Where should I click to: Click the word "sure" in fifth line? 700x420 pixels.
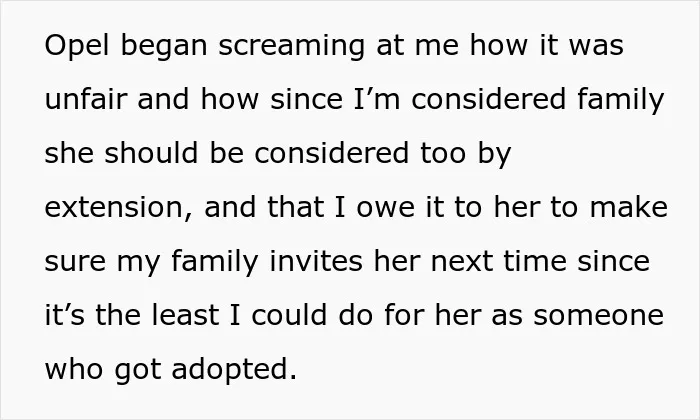75,262
